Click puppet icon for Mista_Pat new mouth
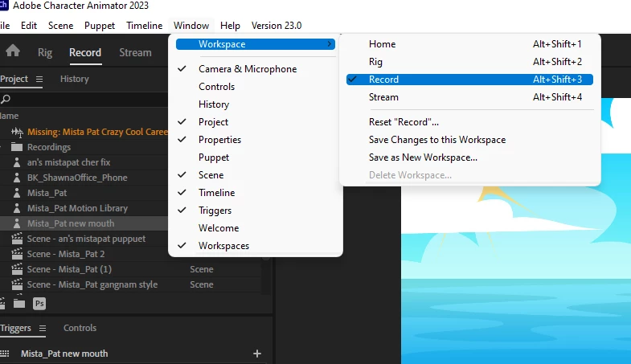Viewport: 631px width, 364px height. tap(17, 223)
